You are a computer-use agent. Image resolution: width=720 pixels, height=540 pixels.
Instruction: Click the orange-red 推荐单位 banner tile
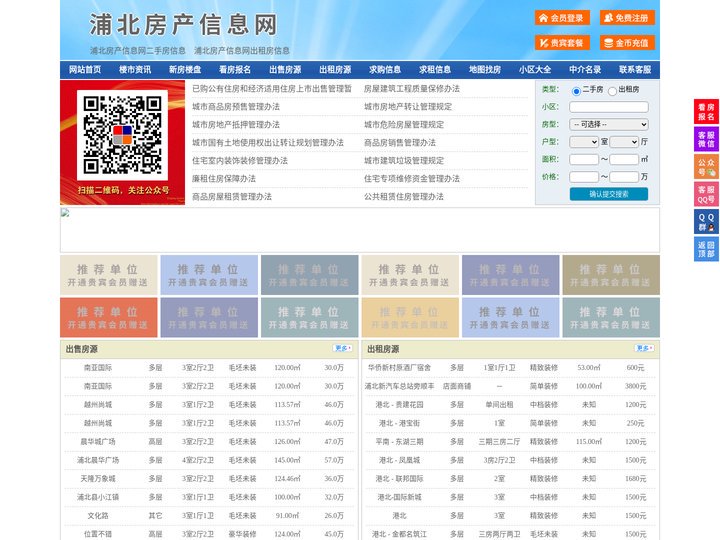109,317
